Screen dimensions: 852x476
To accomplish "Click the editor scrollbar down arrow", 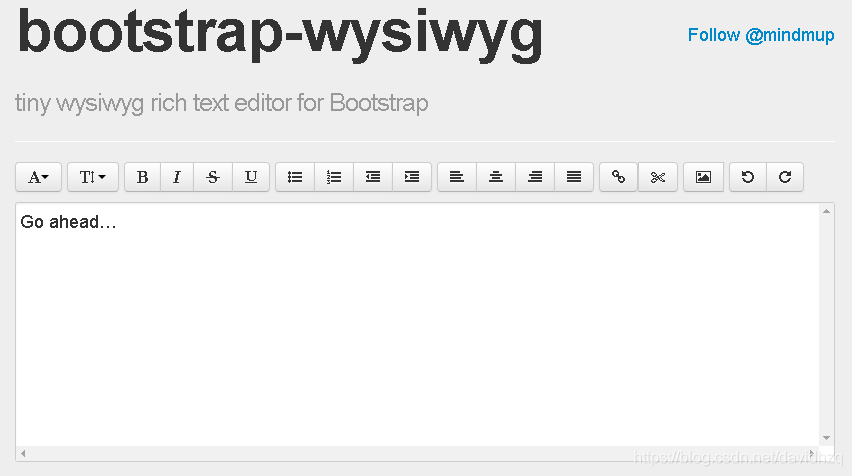I will (826, 438).
